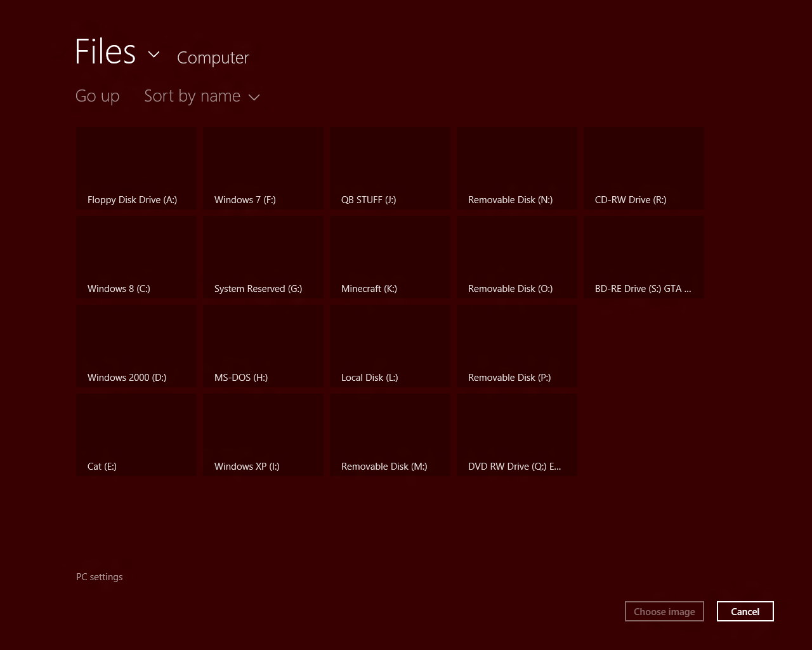Expand the Files location dropdown chevron
The width and height of the screenshot is (812, 650).
pos(154,55)
